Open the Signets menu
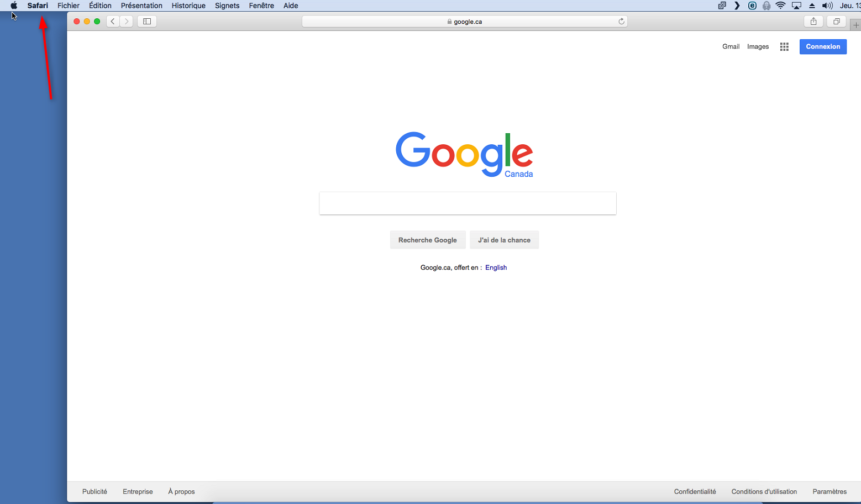The image size is (861, 504). pyautogui.click(x=227, y=6)
